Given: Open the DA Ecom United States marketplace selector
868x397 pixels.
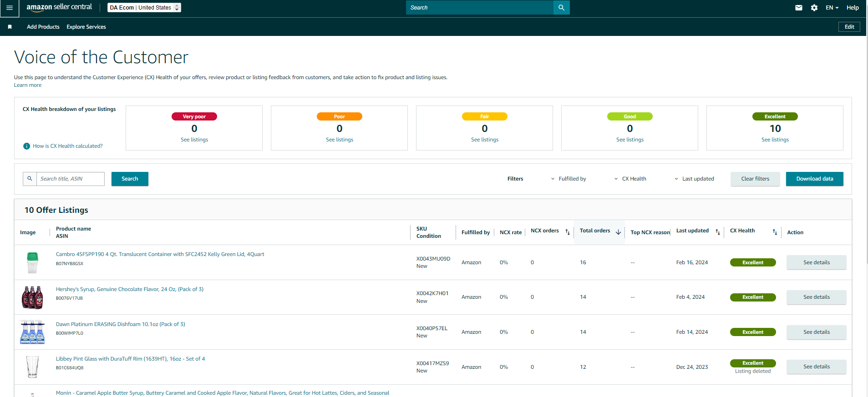Looking at the screenshot, I should click(x=144, y=8).
